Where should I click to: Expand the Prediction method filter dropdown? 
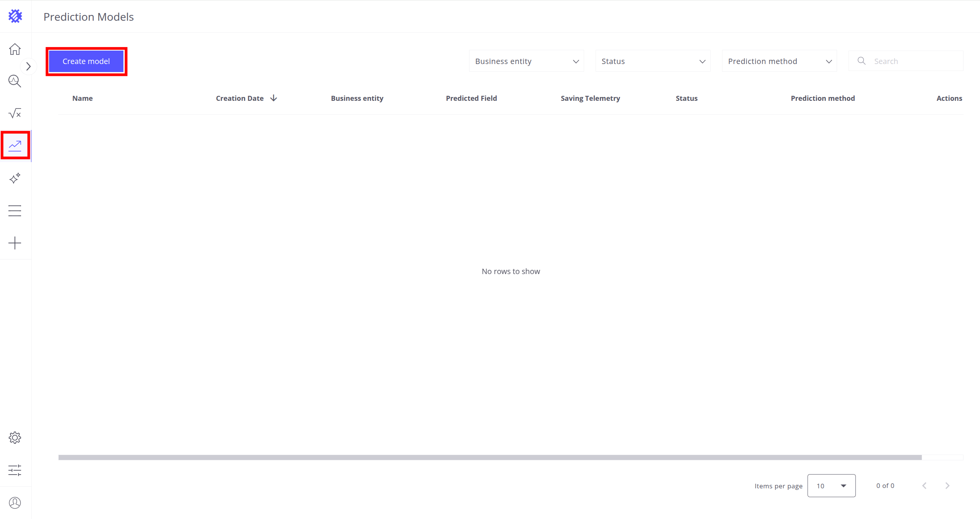[779, 61]
